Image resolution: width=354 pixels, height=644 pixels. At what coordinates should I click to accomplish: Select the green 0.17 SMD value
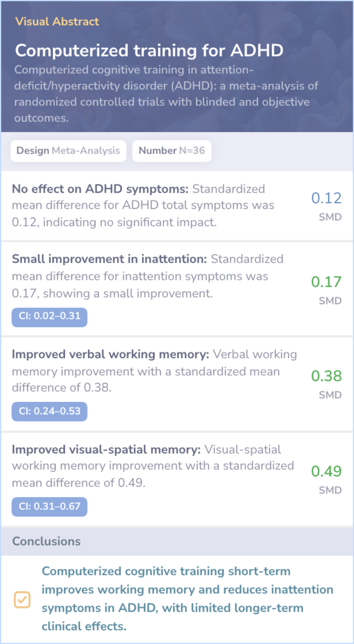pyautogui.click(x=326, y=282)
